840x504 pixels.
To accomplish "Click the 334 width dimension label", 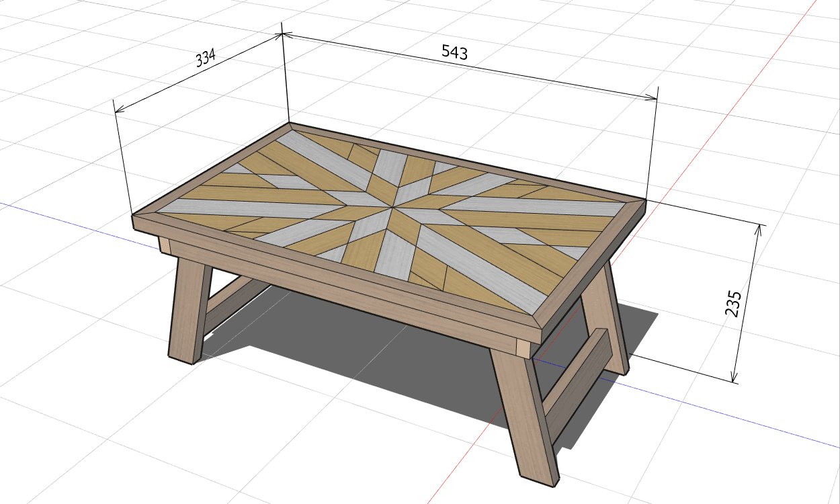I will pyautogui.click(x=206, y=58).
